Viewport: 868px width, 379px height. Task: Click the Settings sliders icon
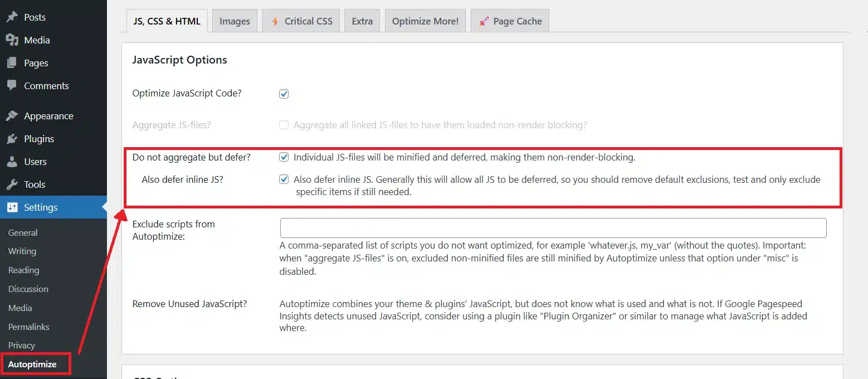[12, 207]
